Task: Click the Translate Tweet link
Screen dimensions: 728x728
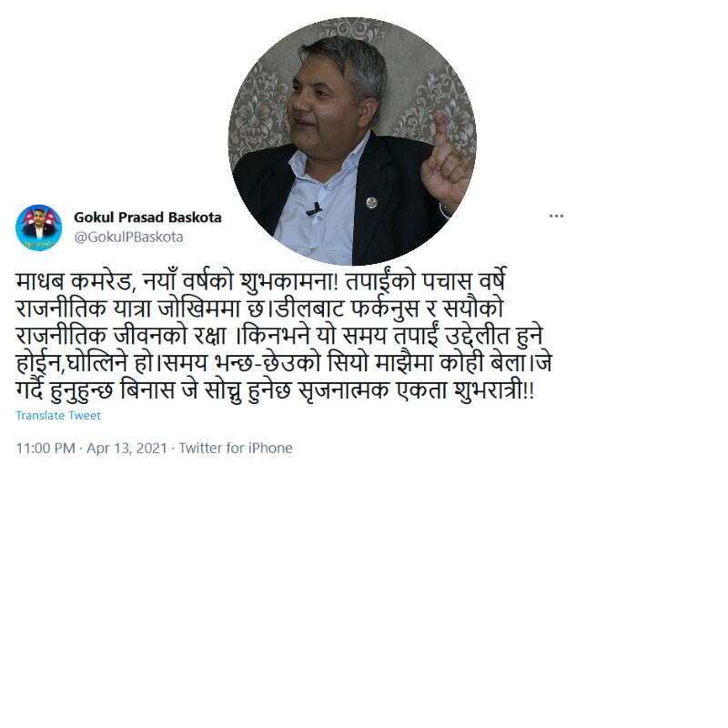Action: pyautogui.click(x=58, y=415)
